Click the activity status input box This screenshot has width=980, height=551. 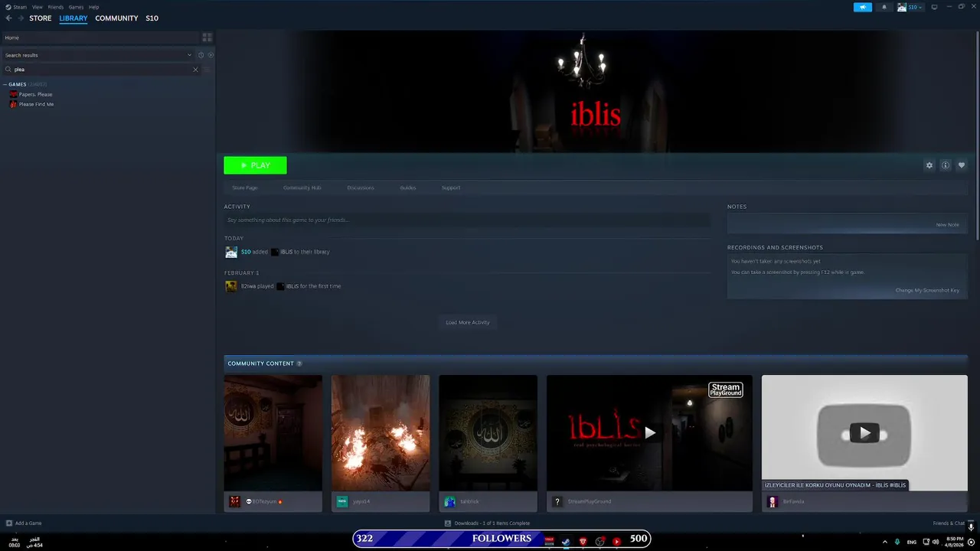click(467, 220)
